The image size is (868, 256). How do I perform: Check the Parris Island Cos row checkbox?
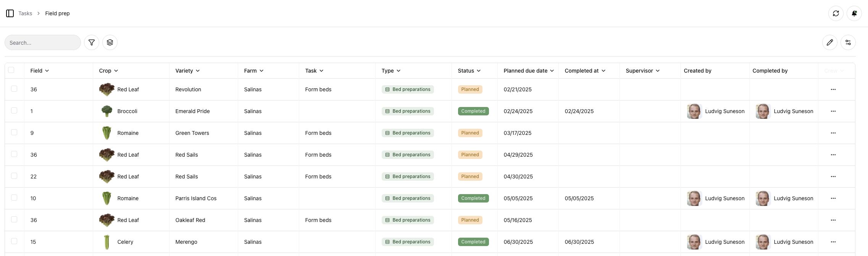click(x=14, y=198)
